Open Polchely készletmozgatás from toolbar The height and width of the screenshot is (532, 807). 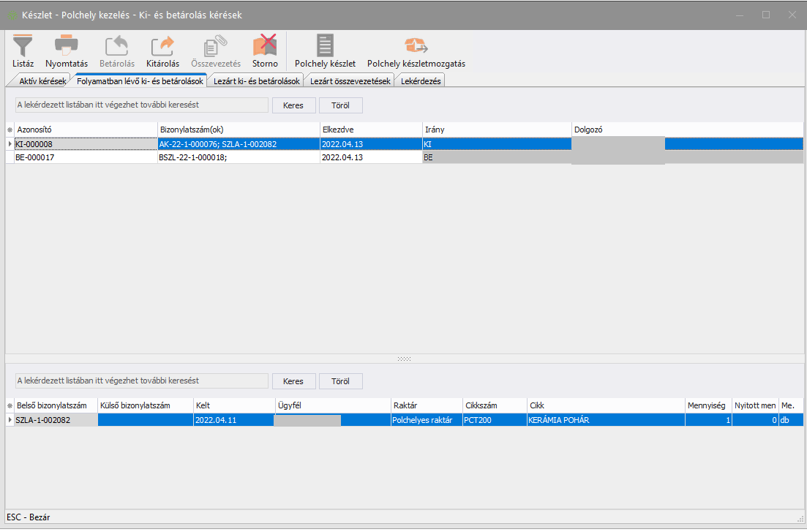[416, 45]
